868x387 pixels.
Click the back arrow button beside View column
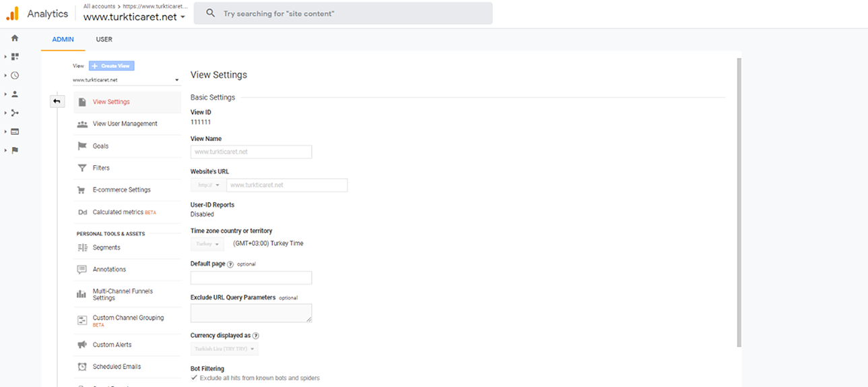(57, 102)
